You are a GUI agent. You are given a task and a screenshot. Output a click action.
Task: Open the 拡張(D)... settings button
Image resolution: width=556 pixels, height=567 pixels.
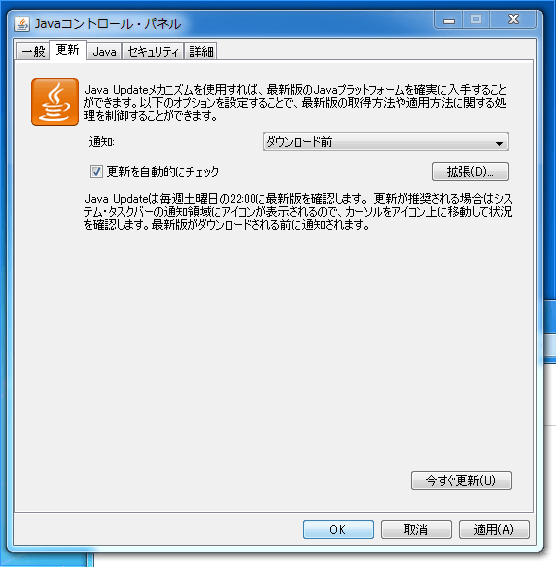[x=470, y=172]
